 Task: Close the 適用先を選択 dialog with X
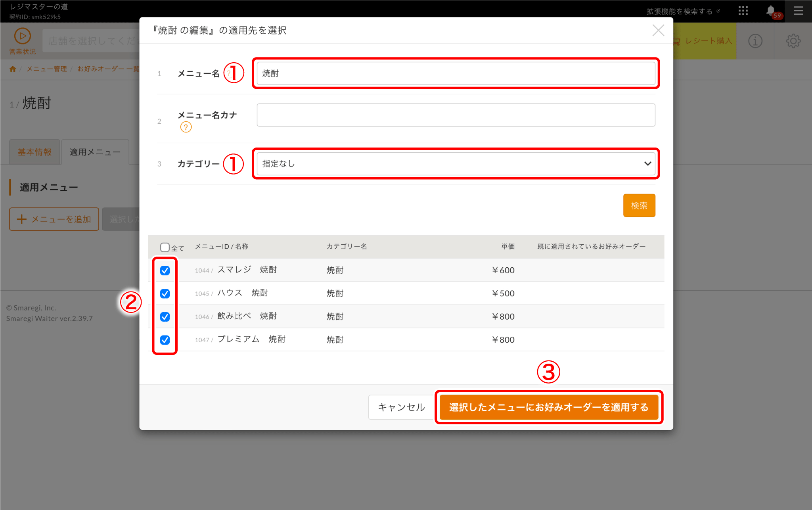658,30
